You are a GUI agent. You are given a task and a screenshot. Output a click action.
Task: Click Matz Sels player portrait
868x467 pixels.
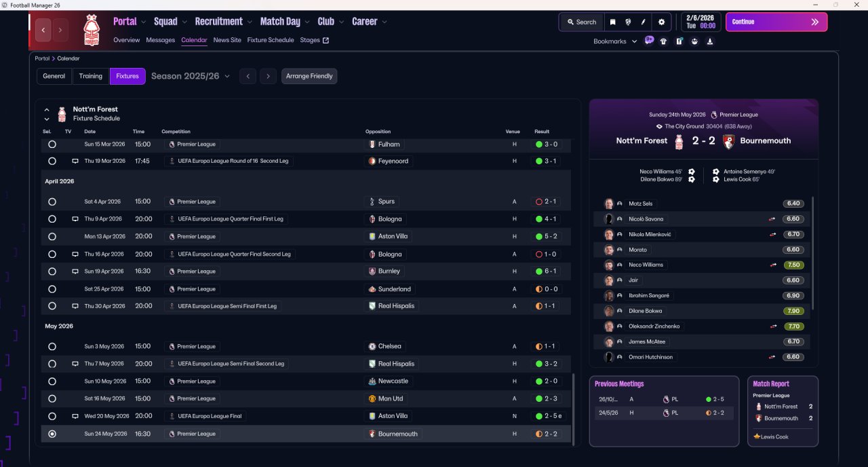[609, 204]
